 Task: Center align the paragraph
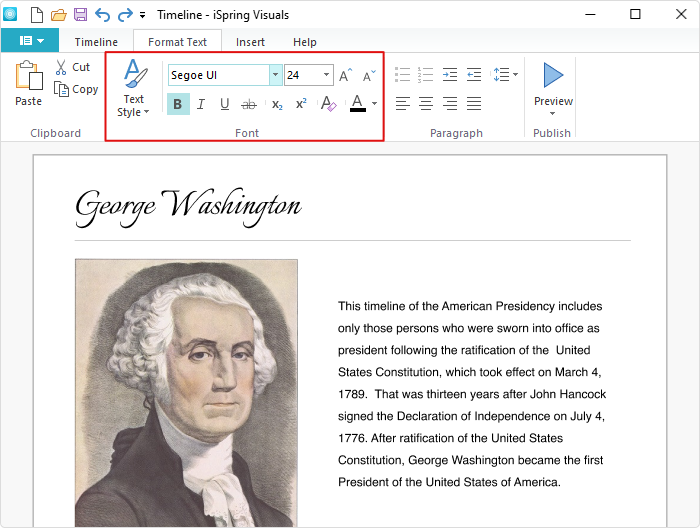426,104
